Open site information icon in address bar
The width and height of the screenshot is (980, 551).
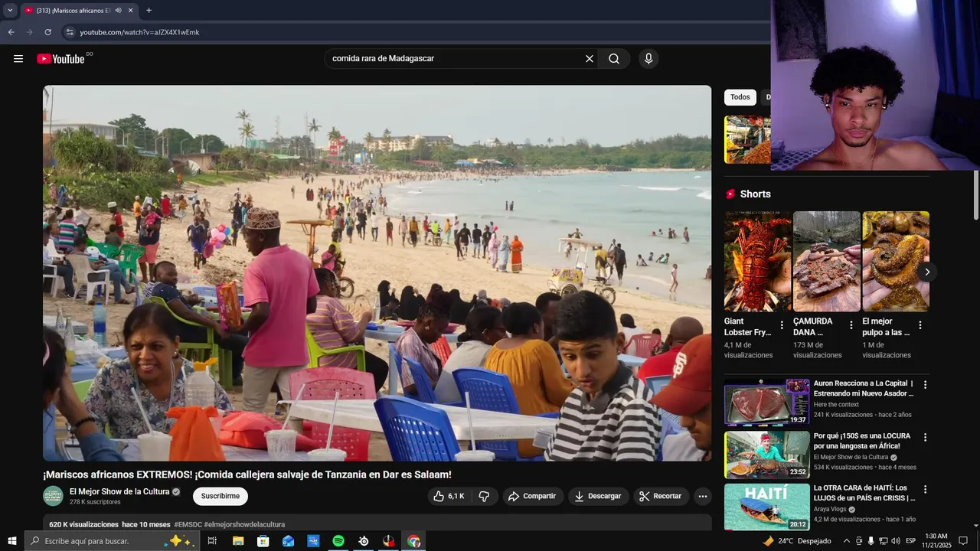pos(70,32)
